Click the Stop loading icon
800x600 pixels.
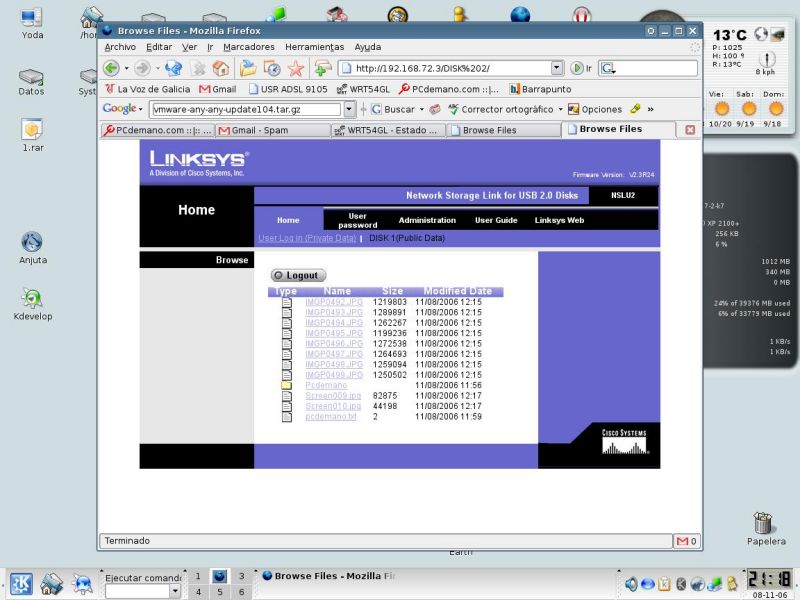198,68
